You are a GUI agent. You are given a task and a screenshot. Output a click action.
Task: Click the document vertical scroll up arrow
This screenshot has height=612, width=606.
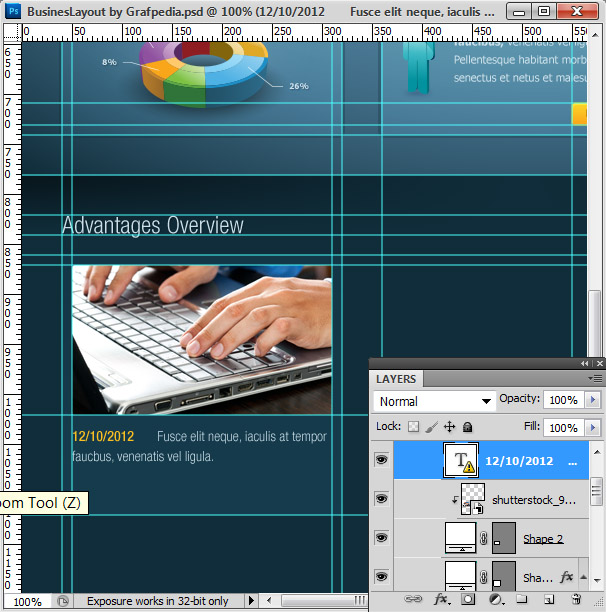[x=595, y=35]
